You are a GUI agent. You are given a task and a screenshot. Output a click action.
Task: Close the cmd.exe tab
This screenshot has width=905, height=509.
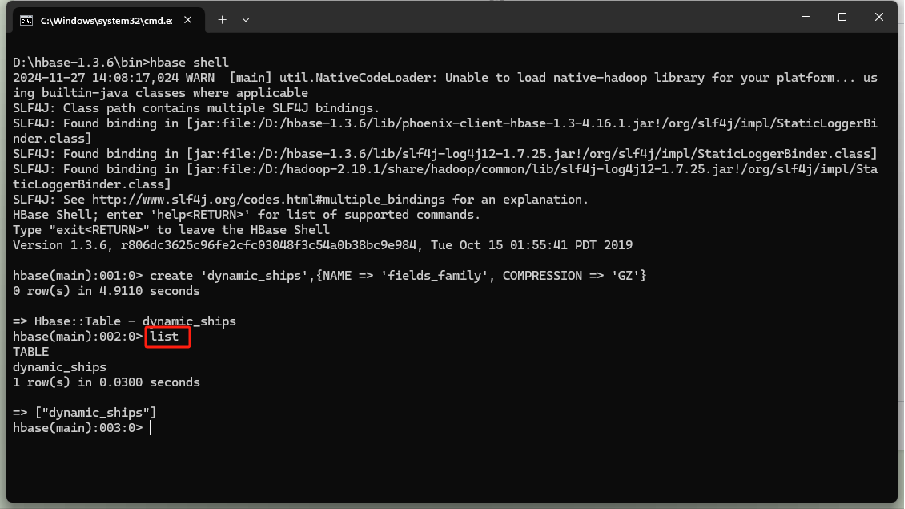(188, 20)
